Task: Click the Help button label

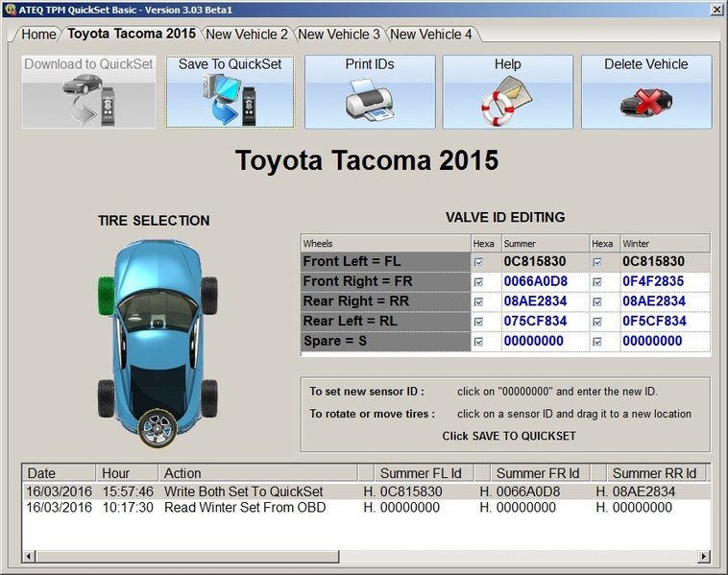Action: click(507, 64)
